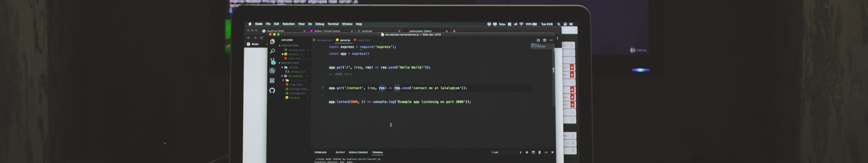Add a new terminal with plus icon
The height and width of the screenshot is (163, 868).
[527, 152]
